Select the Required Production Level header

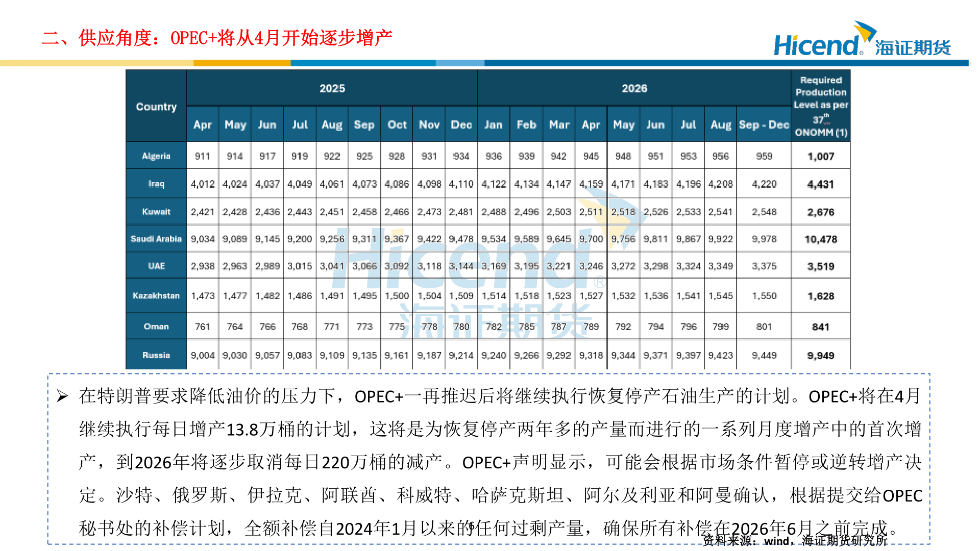point(820,106)
